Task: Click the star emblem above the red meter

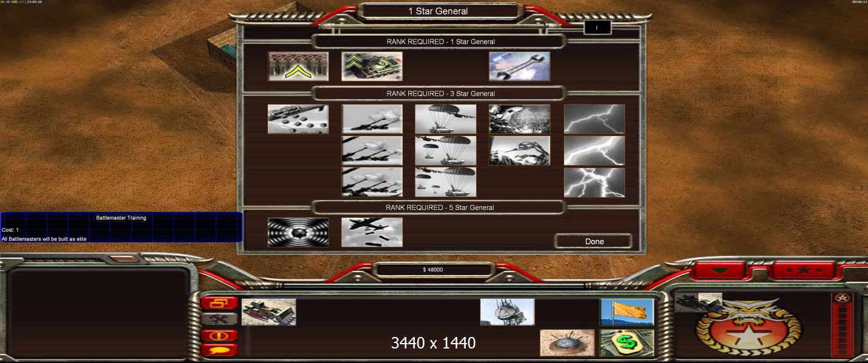Action: pos(843,298)
